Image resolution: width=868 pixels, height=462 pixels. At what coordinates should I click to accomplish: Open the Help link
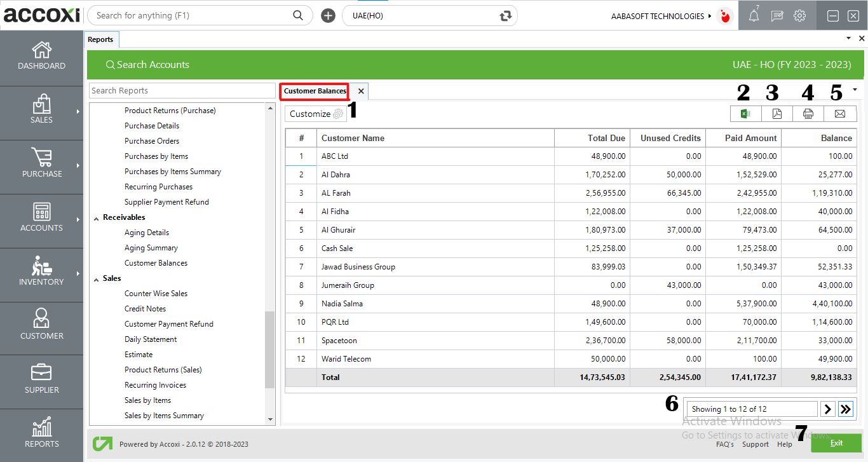tap(784, 444)
